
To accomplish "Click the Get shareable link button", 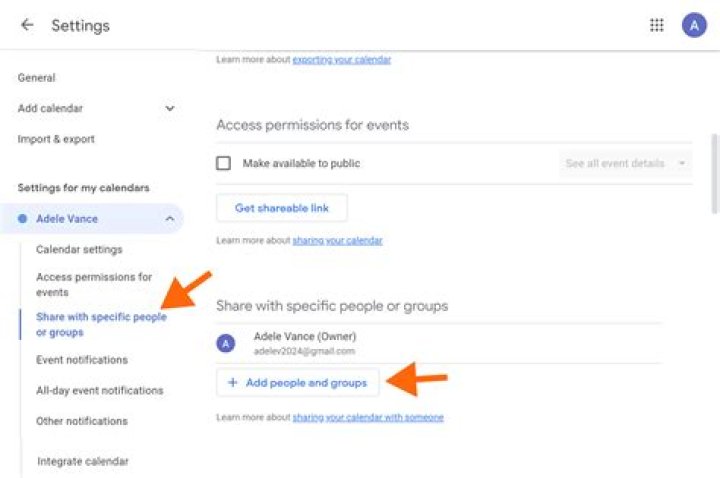I will (282, 208).
